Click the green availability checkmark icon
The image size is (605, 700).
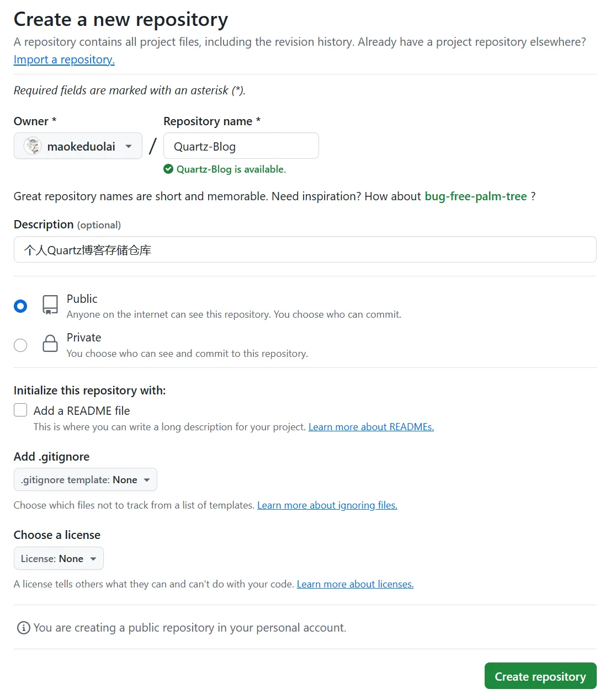(168, 169)
